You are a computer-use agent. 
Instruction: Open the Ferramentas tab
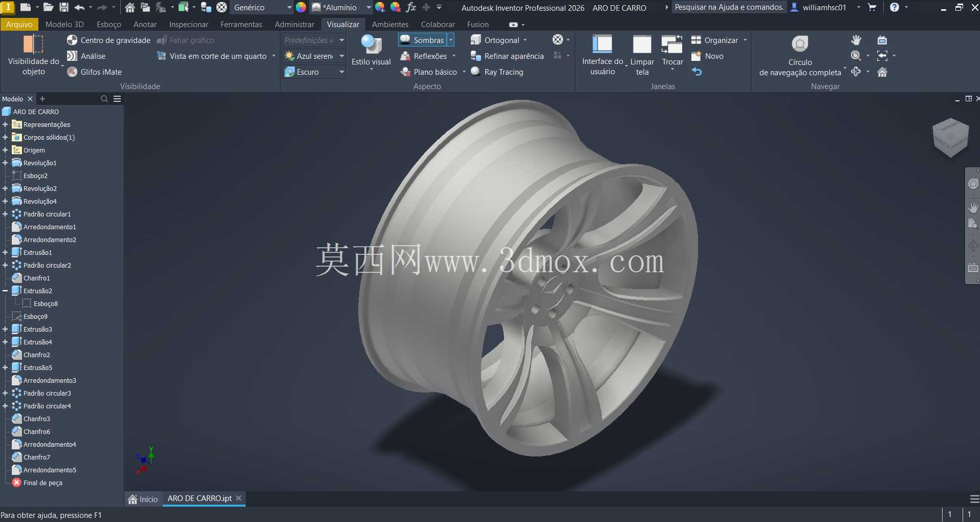[x=241, y=24]
